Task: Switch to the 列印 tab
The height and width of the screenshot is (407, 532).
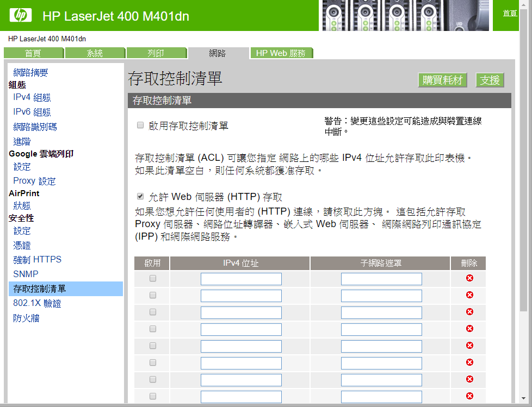Action: click(157, 53)
